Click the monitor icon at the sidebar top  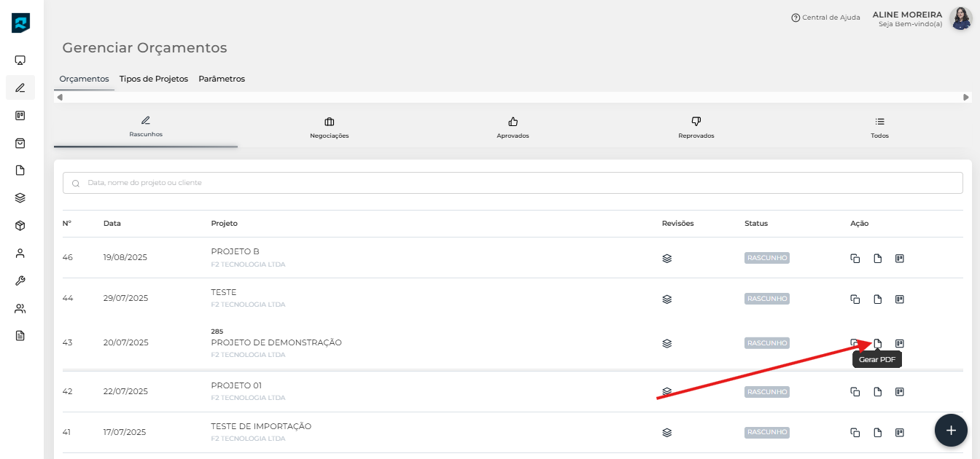[x=20, y=60]
